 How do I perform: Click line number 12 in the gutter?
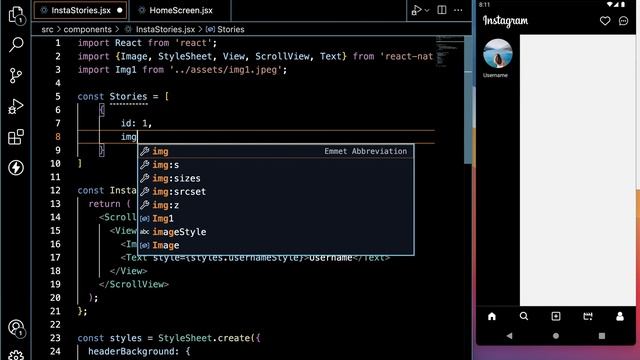coord(56,191)
